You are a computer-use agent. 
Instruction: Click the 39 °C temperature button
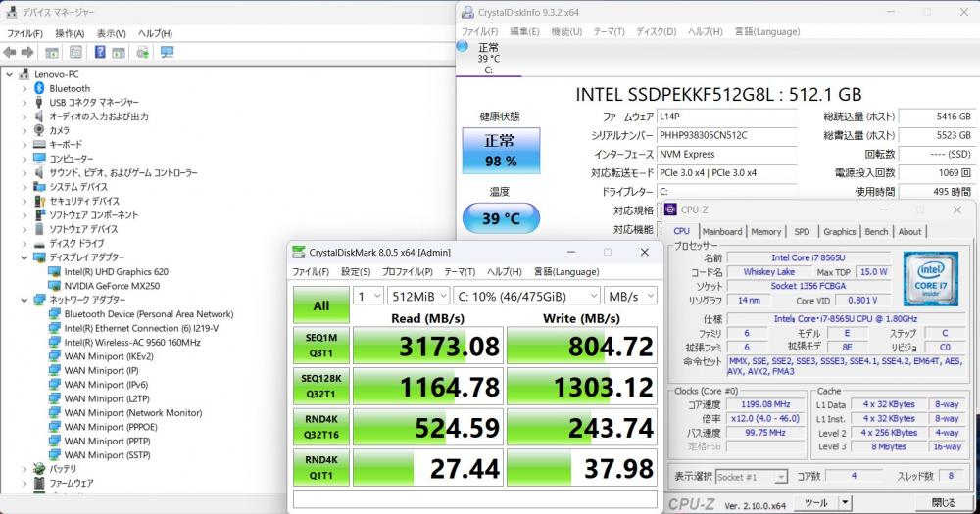click(x=501, y=218)
